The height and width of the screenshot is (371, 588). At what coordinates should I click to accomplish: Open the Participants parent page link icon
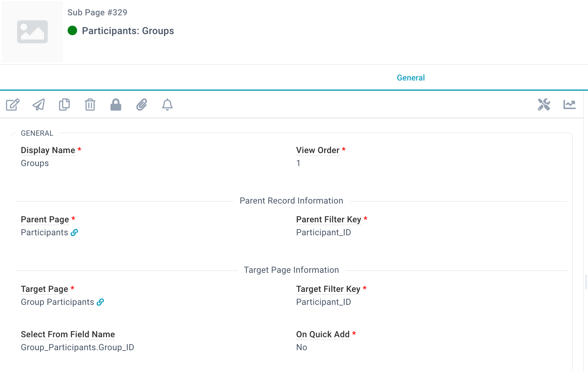coord(75,233)
